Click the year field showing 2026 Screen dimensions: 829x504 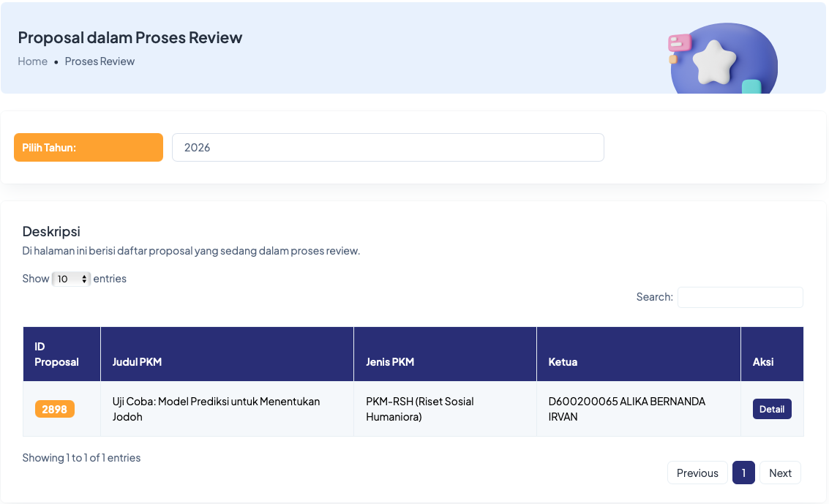point(388,148)
